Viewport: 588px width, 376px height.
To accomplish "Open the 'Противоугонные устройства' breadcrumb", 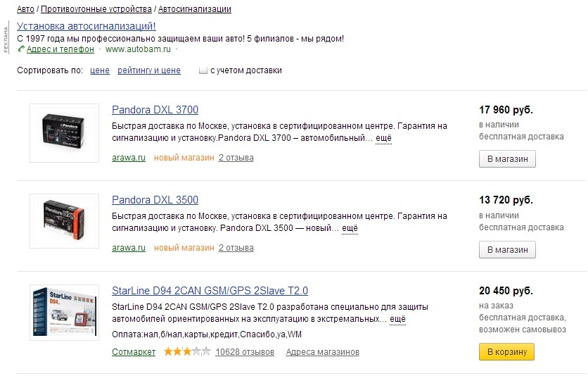I will point(96,9).
